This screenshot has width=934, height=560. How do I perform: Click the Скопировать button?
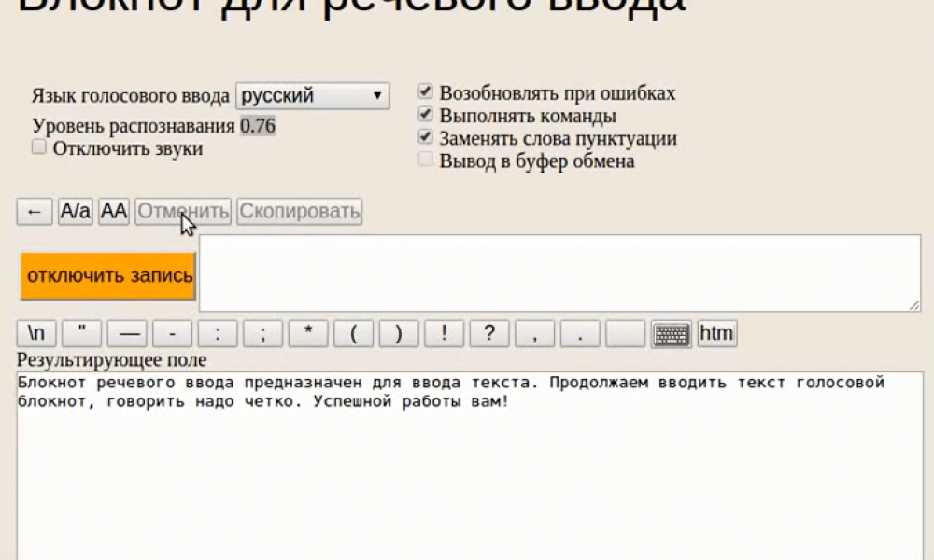[299, 212]
